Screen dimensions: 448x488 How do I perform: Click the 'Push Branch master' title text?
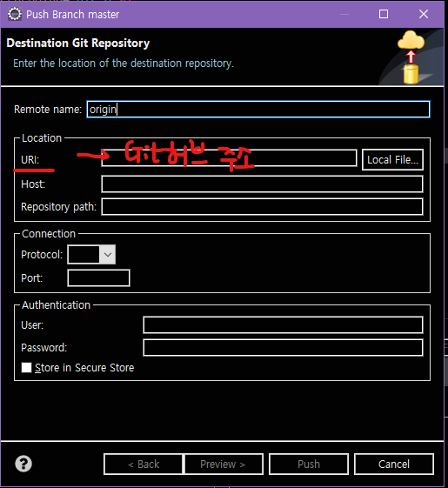72,14
